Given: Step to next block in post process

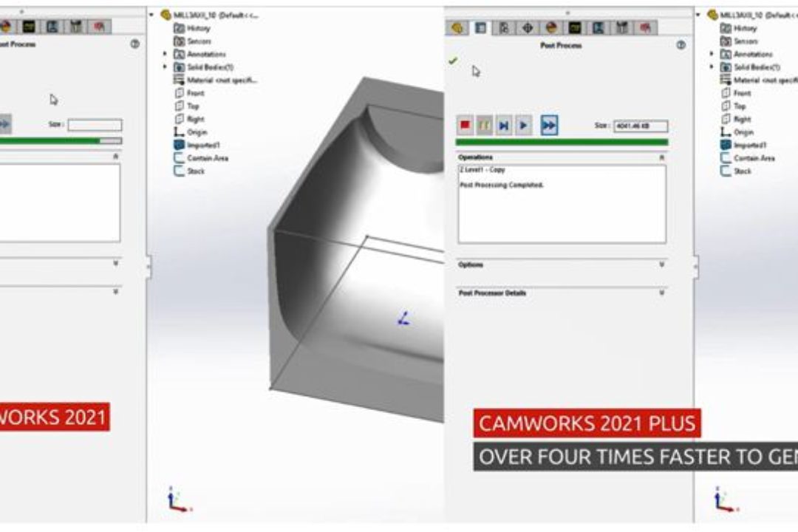Looking at the screenshot, I should click(504, 125).
